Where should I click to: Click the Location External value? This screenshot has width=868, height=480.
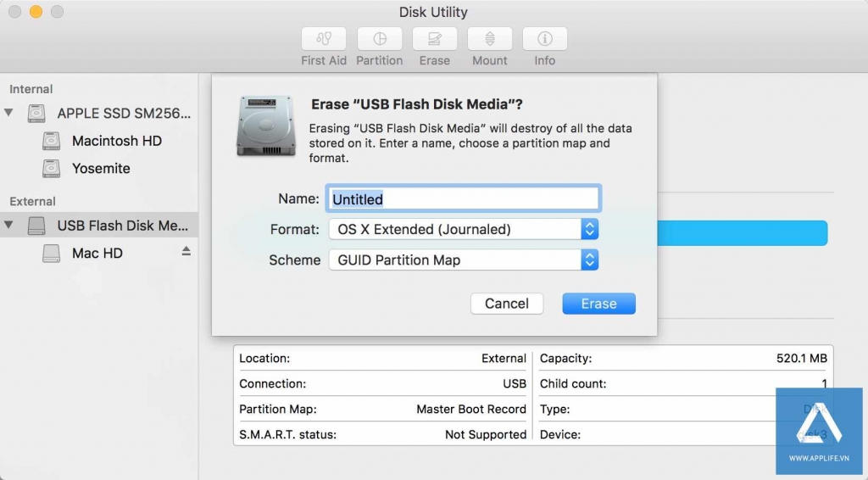click(x=504, y=358)
